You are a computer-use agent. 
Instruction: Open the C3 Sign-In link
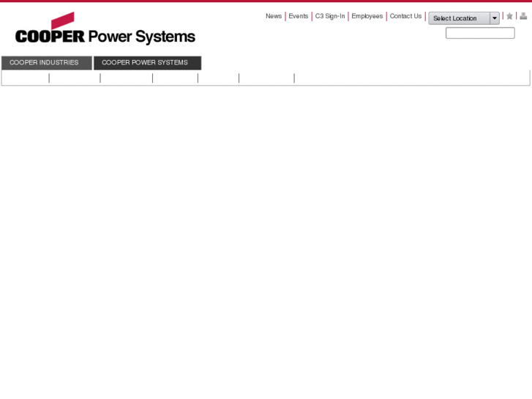point(330,16)
